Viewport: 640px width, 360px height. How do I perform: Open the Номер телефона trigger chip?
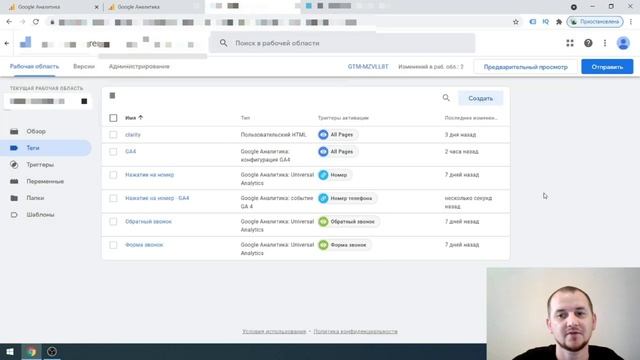click(347, 198)
